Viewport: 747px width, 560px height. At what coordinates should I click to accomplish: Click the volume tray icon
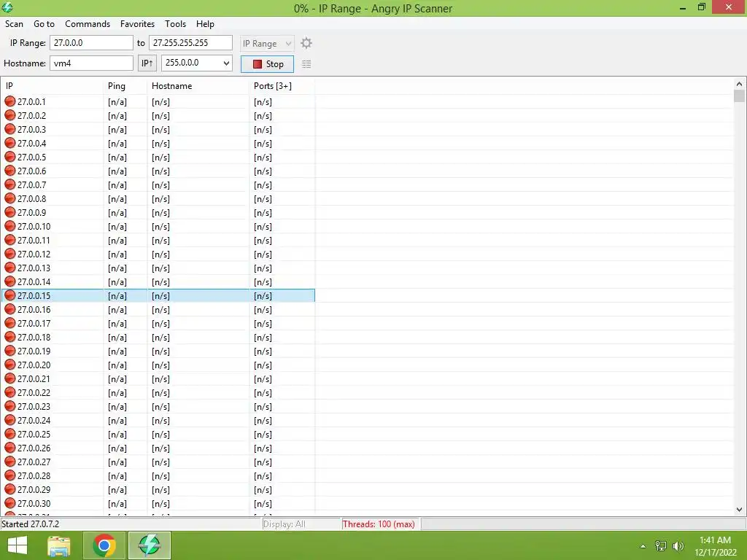678,545
